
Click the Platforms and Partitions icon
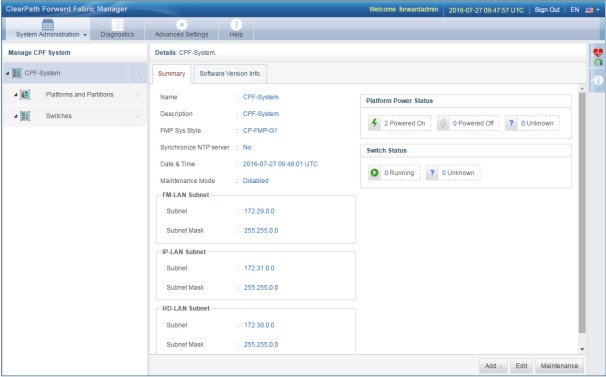tap(25, 94)
